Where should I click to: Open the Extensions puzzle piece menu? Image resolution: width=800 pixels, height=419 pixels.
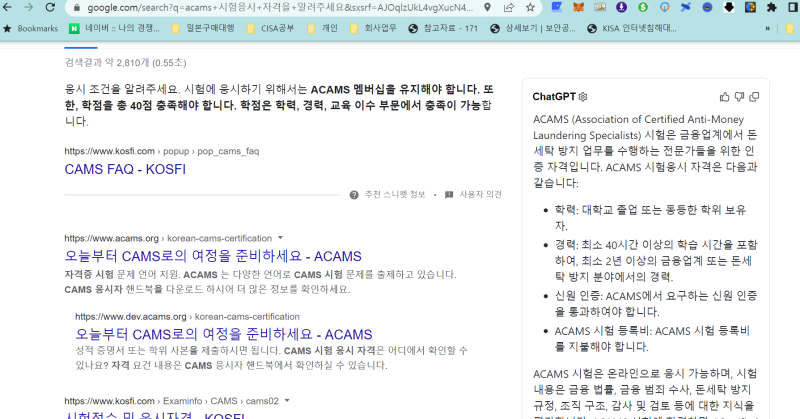tap(772, 7)
